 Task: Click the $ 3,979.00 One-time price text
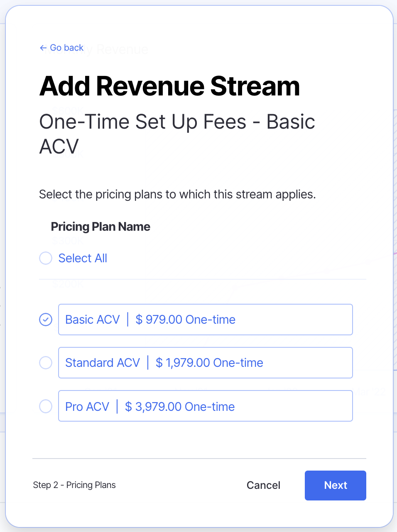pyautogui.click(x=180, y=407)
